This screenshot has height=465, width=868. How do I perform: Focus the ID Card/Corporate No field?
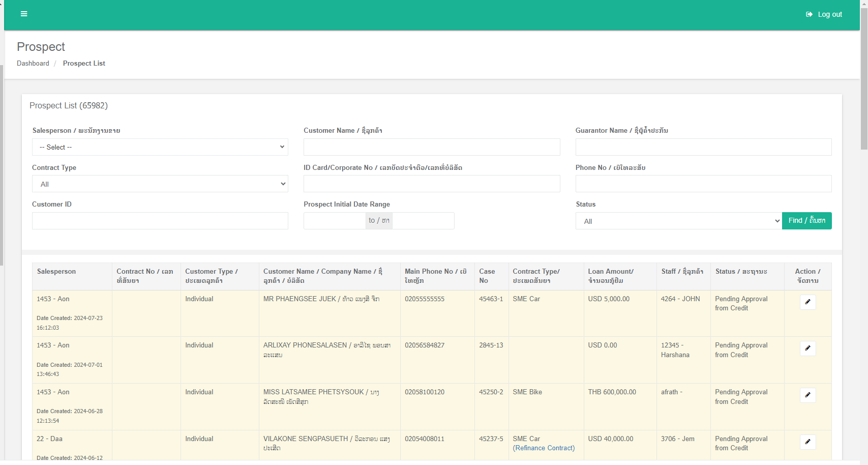(432, 184)
